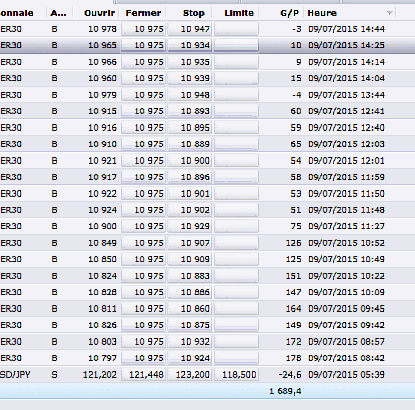Viewport: 415px width, 410px height.
Task: Click the total G/P 1 689,4
Action: (285, 391)
